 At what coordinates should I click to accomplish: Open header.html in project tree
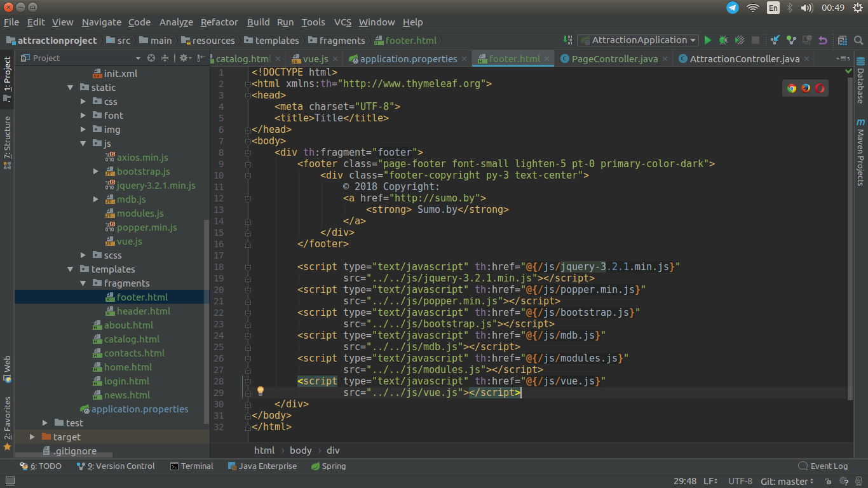(137, 311)
